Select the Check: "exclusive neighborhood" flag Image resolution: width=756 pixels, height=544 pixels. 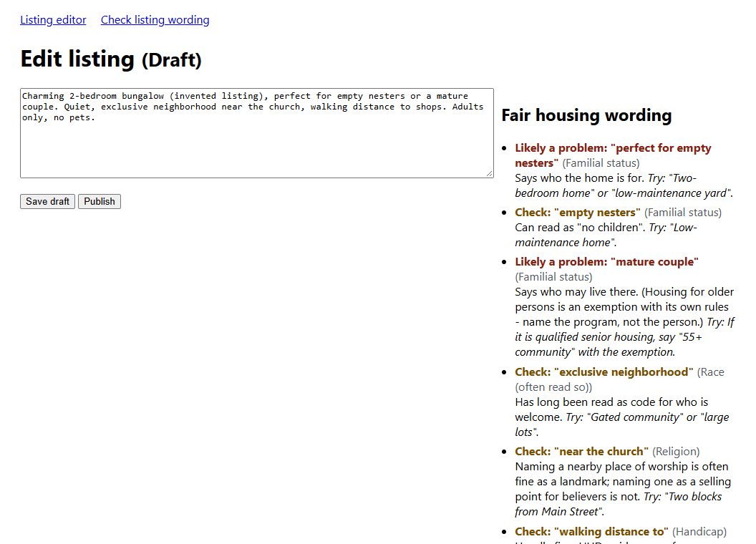pos(604,371)
